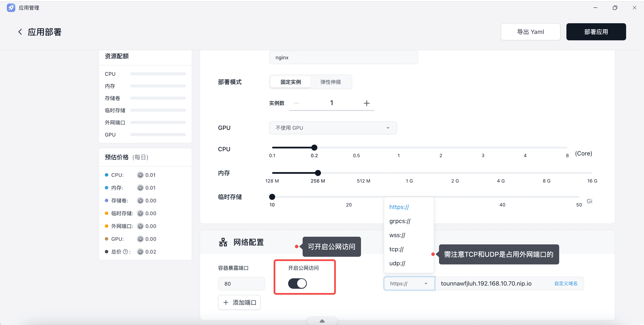Viewport: 644px width, 325px height.
Task: Click the CPU quota progress bar
Action: click(158, 74)
